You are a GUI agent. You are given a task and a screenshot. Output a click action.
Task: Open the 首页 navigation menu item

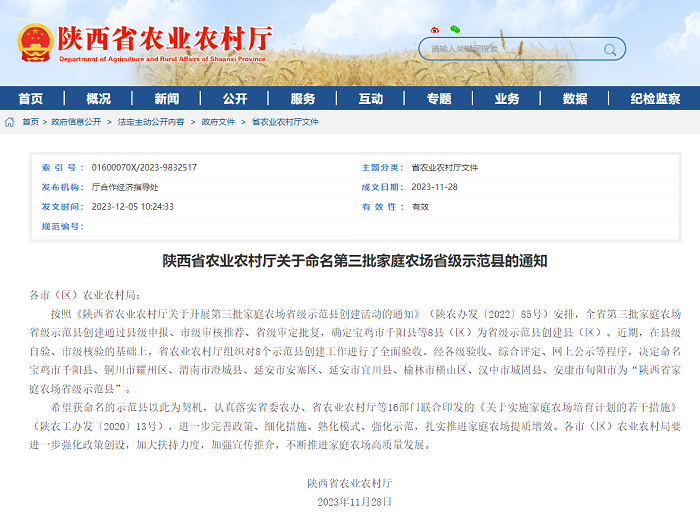tap(31, 99)
